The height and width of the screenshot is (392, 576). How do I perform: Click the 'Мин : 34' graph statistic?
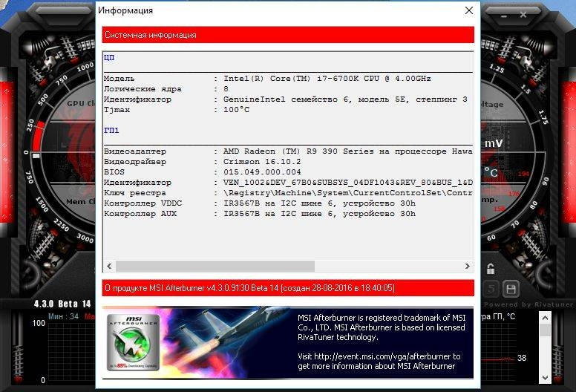pos(63,316)
